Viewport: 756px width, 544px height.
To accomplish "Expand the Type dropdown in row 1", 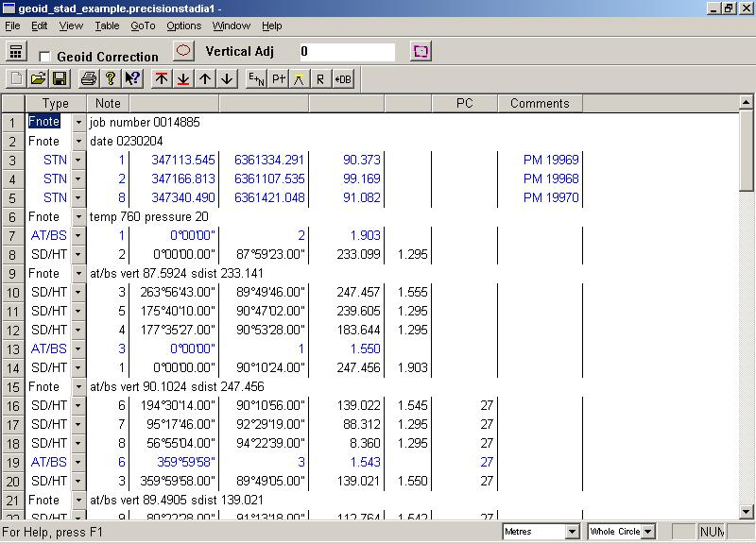I will coord(78,123).
